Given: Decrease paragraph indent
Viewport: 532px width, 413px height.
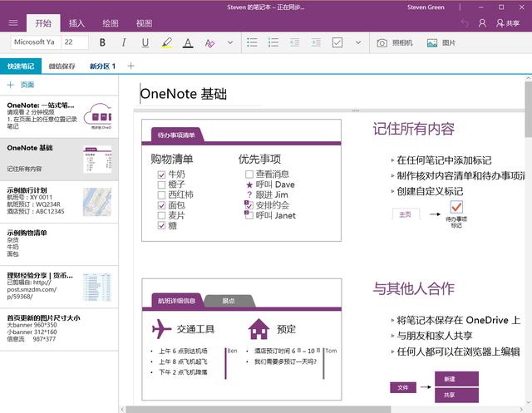Looking at the screenshot, I should [x=294, y=42].
